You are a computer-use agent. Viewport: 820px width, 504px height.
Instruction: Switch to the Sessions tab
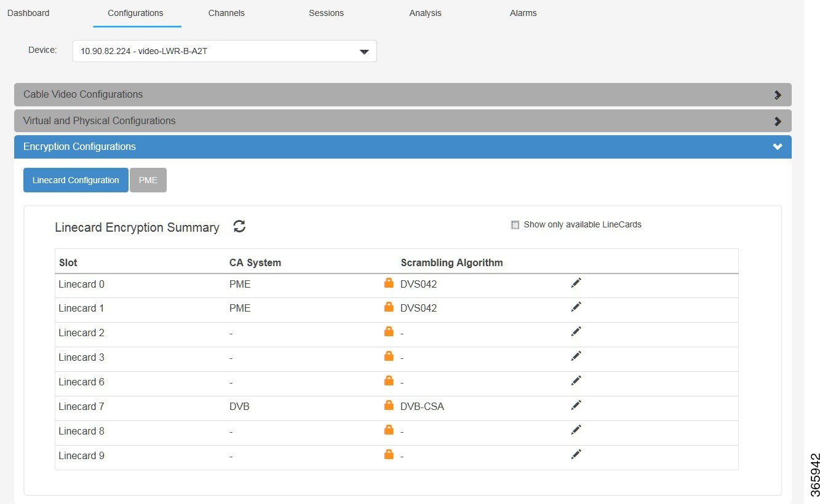point(326,13)
